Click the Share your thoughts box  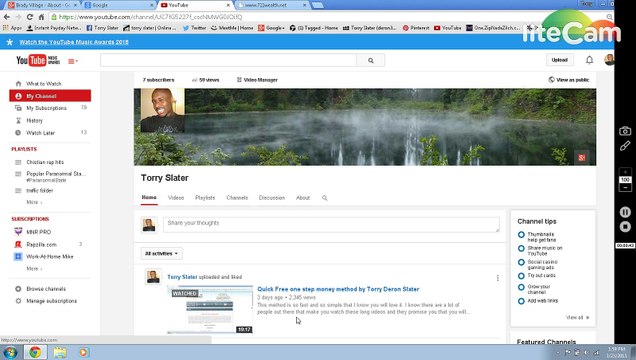331,225
